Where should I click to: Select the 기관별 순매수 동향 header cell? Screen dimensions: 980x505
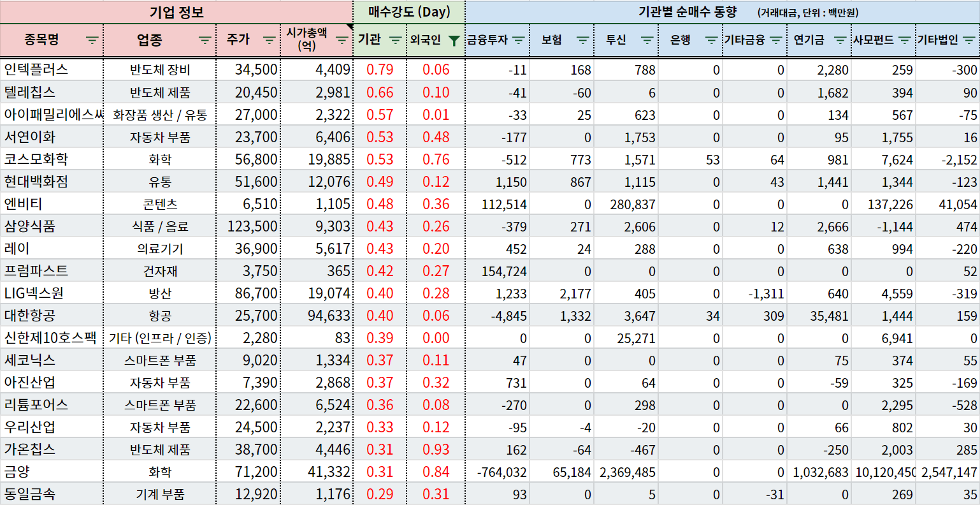(x=723, y=12)
